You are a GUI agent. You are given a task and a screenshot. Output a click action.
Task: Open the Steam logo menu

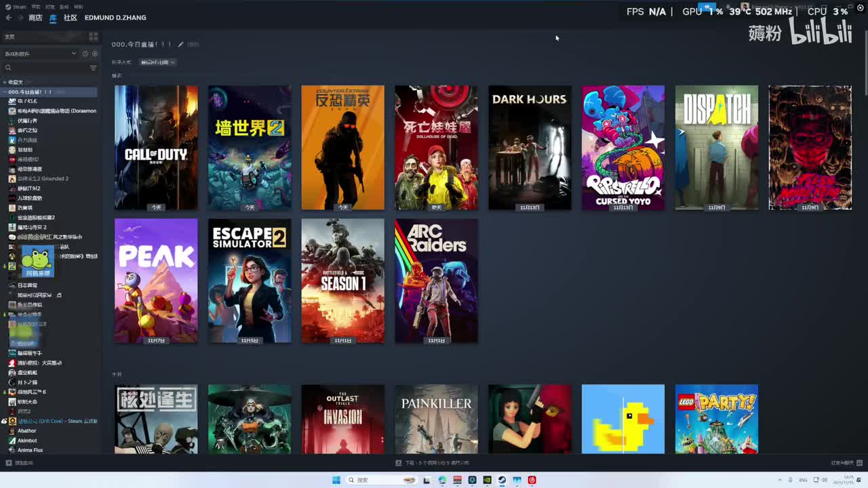click(x=7, y=7)
